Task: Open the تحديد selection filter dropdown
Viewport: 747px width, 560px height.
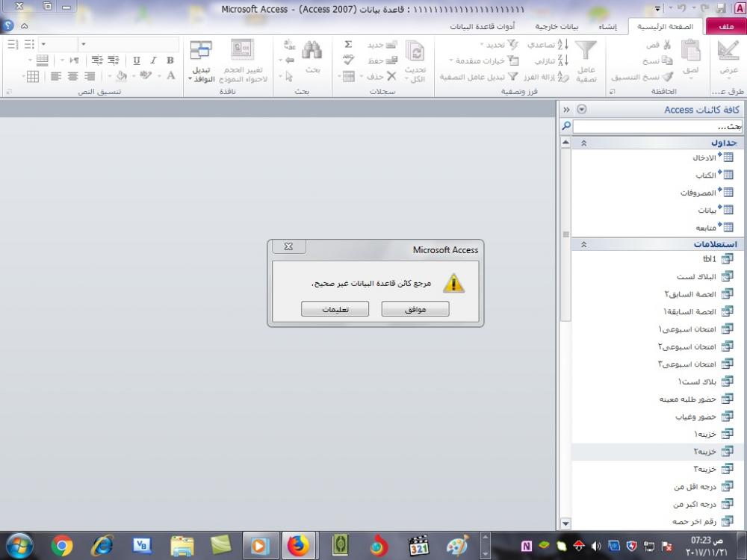Action: pyautogui.click(x=500, y=45)
